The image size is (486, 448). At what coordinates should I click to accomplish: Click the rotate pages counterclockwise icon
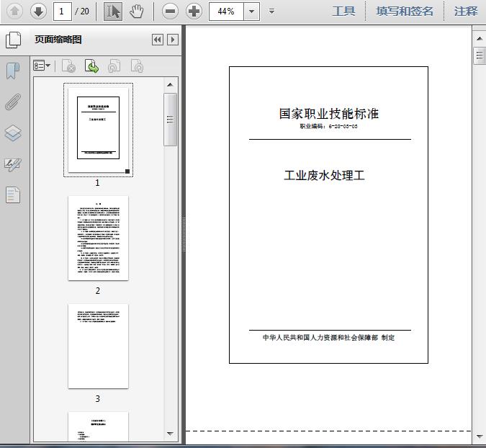point(114,66)
